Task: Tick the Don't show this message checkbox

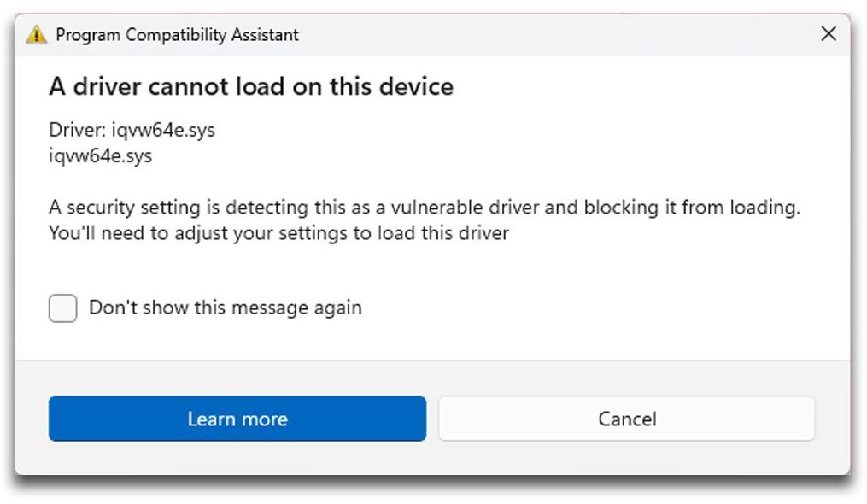Action: (x=63, y=308)
